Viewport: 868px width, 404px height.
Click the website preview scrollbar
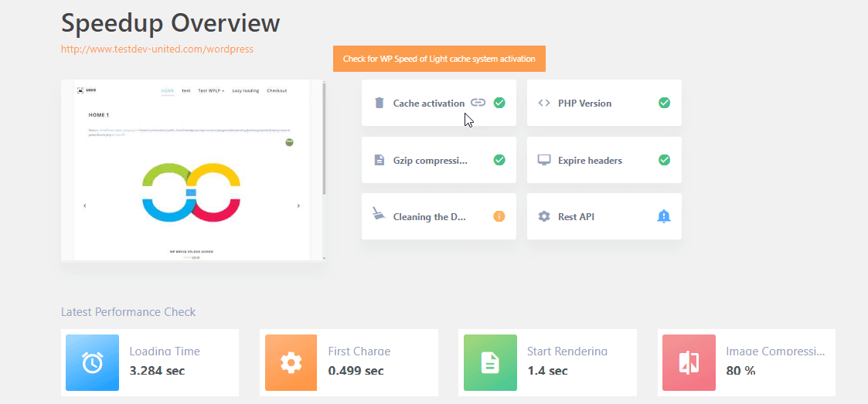pos(324,139)
